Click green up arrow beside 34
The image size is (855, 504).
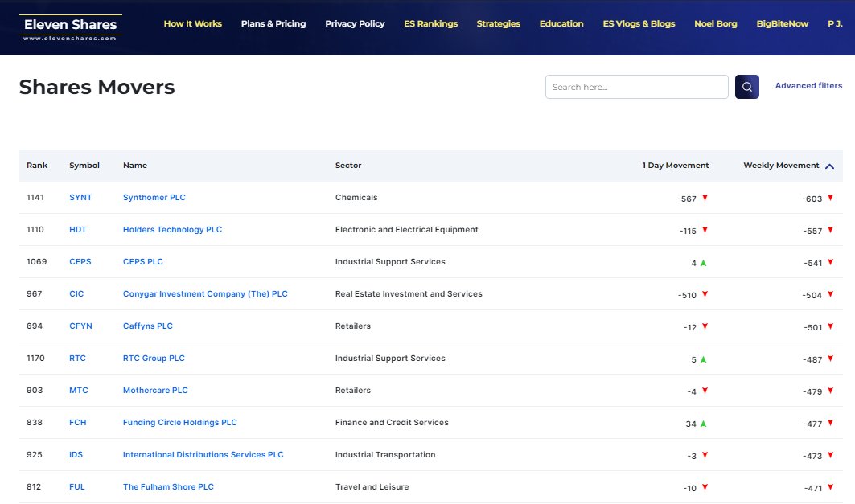703,424
